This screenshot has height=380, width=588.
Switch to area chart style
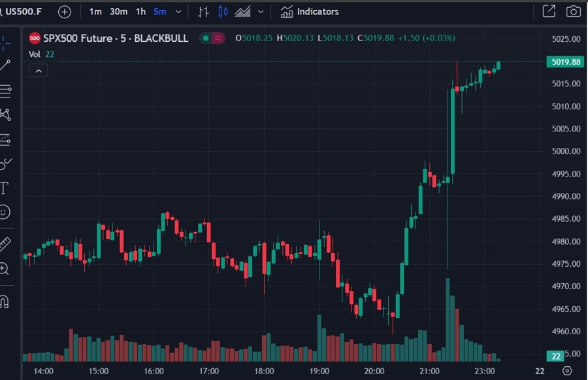[x=242, y=12]
